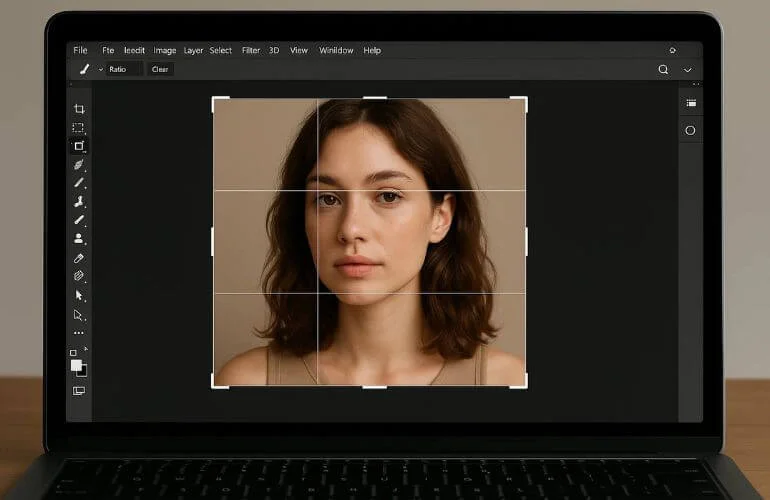Image resolution: width=770 pixels, height=500 pixels.
Task: Expand the chevron at options bar right
Action: coord(688,70)
